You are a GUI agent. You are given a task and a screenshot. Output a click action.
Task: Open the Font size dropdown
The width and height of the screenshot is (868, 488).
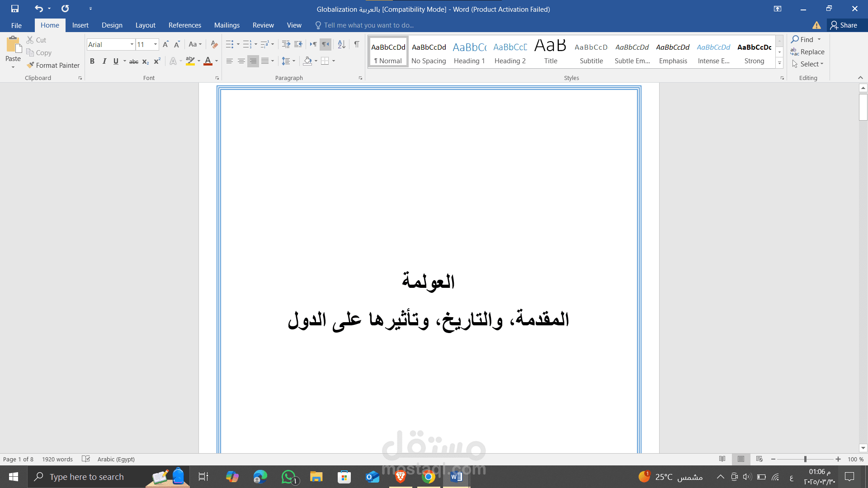[x=155, y=44]
